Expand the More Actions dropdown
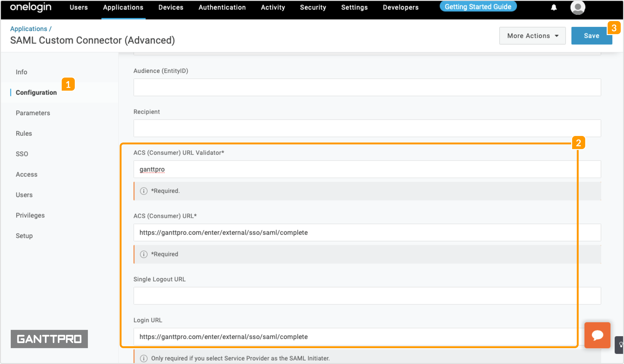Image resolution: width=624 pixels, height=364 pixels. 532,36
